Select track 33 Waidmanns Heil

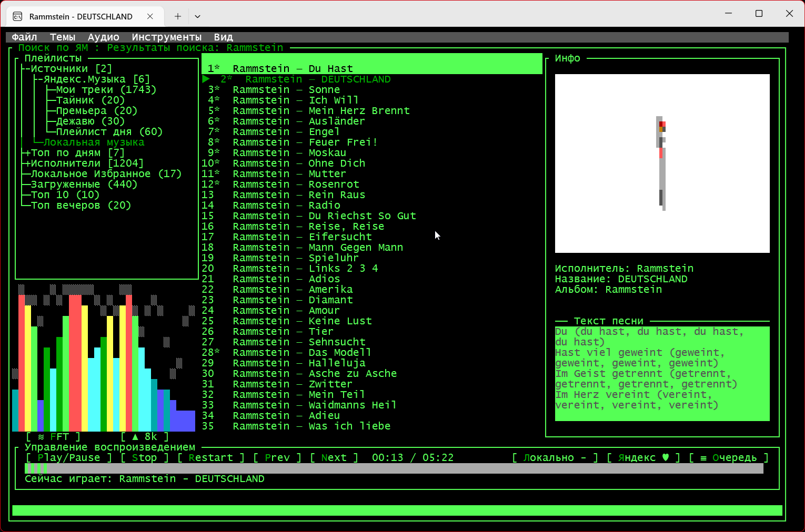coord(372,405)
